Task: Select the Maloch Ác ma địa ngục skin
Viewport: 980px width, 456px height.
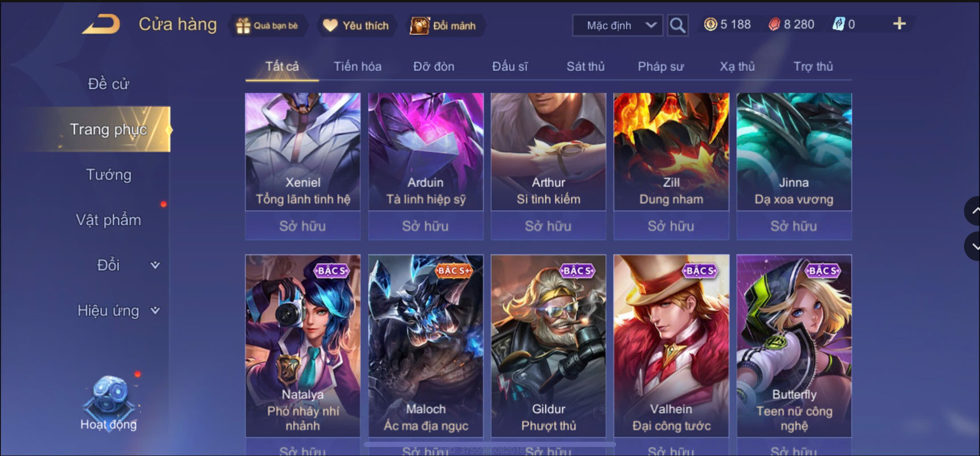Action: 426,346
